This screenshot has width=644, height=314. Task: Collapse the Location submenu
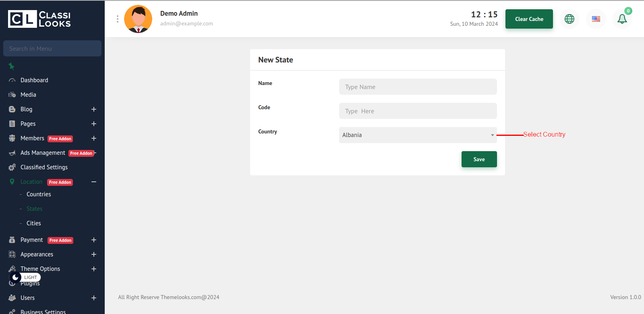click(x=93, y=182)
